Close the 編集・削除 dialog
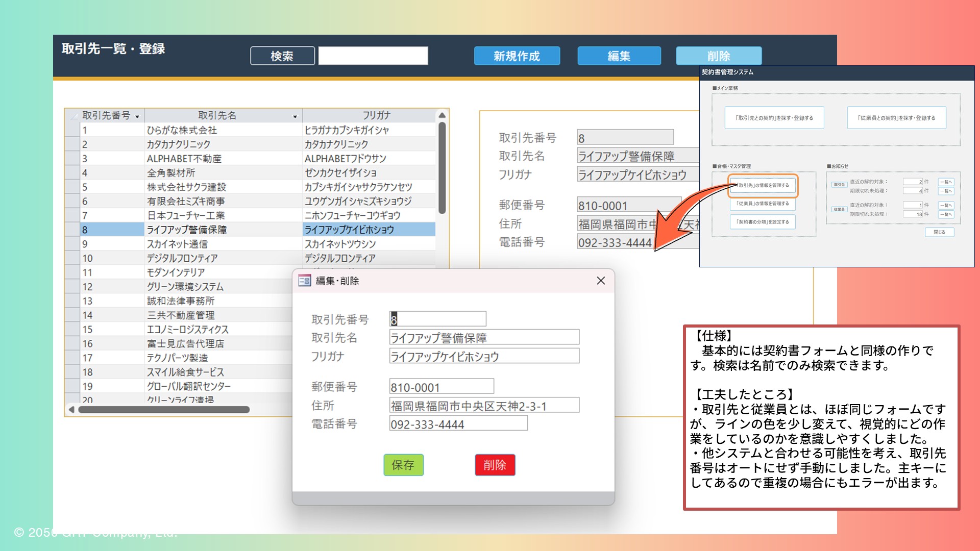Screen dimensions: 980x551 click(x=601, y=281)
